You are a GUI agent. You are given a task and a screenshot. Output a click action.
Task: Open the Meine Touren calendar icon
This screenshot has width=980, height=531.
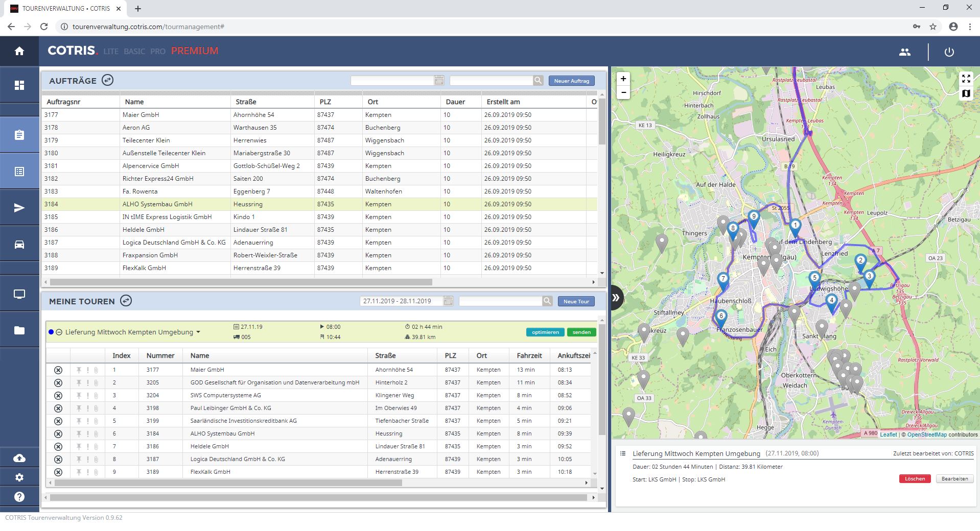click(448, 301)
